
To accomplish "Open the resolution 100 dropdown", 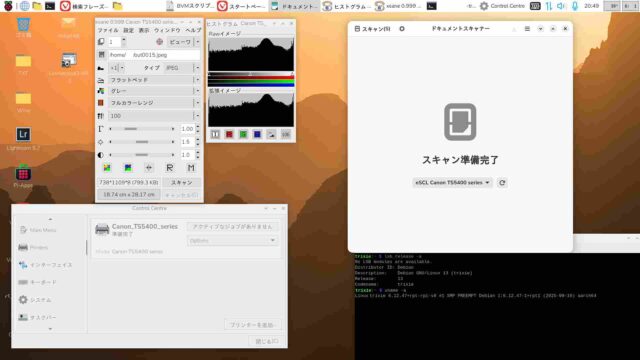I will 154,116.
